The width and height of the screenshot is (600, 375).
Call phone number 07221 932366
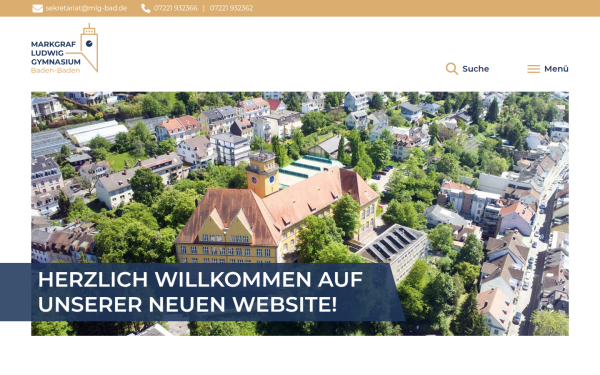(x=176, y=8)
